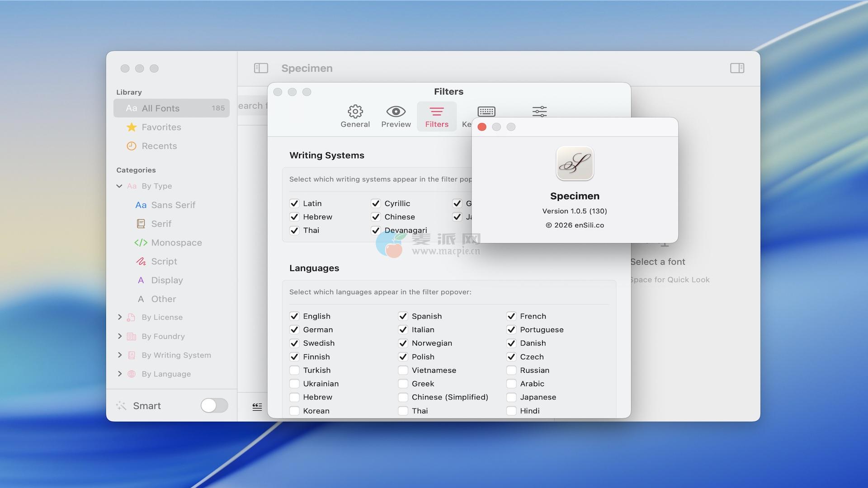
Task: Open the Recents library item
Action: pos(159,146)
